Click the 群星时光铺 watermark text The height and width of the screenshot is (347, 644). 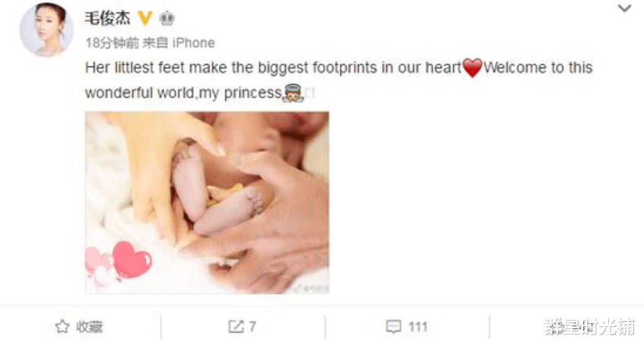coord(589,326)
